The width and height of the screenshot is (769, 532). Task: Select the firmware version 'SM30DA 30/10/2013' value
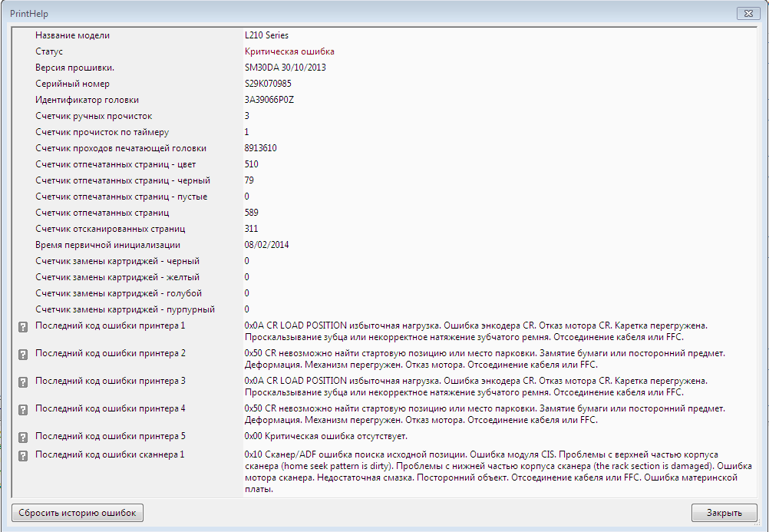(285, 68)
